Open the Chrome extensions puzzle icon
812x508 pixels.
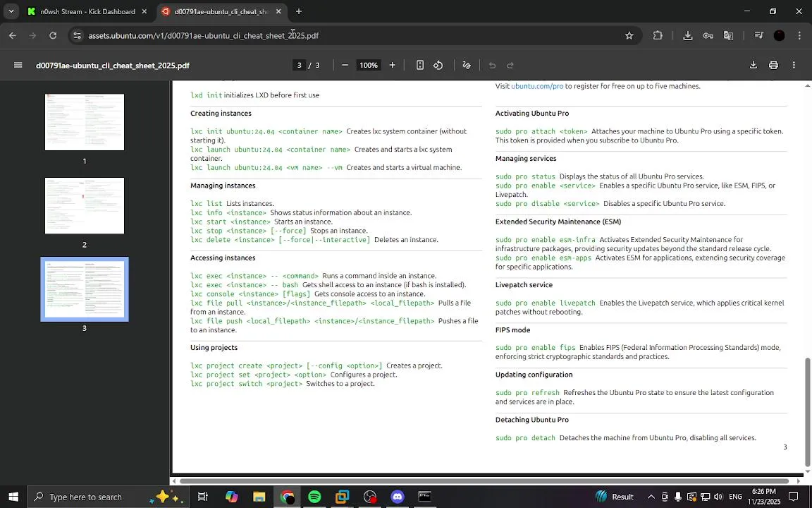click(658, 36)
